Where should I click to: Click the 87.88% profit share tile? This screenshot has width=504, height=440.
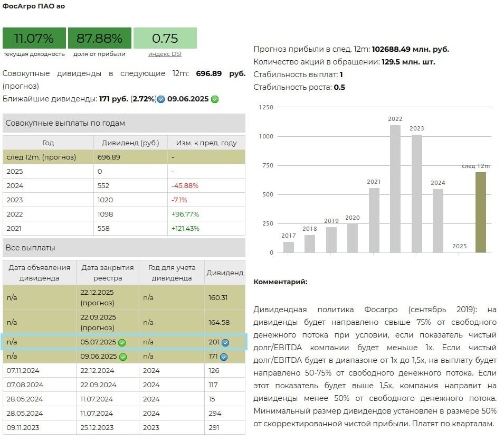tap(99, 38)
